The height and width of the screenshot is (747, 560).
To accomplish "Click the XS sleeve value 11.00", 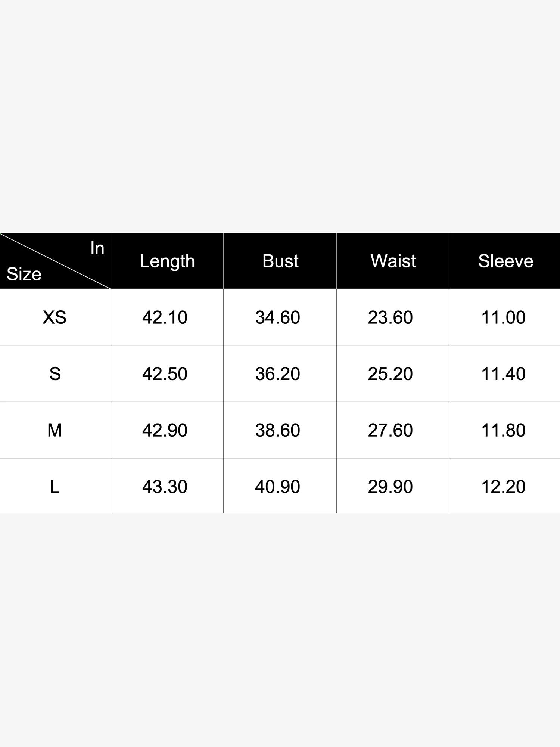I will click(x=503, y=317).
